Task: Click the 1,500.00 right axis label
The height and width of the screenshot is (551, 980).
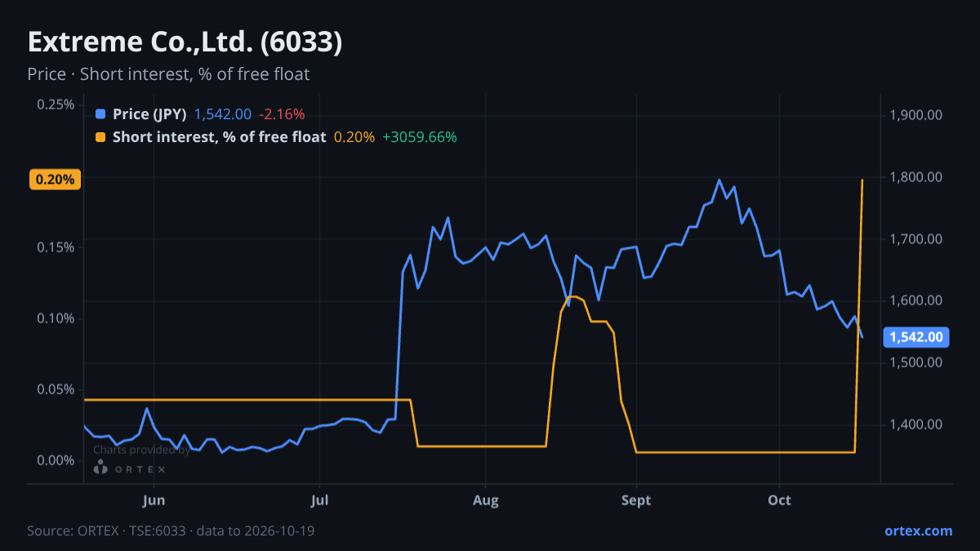Action: point(916,362)
